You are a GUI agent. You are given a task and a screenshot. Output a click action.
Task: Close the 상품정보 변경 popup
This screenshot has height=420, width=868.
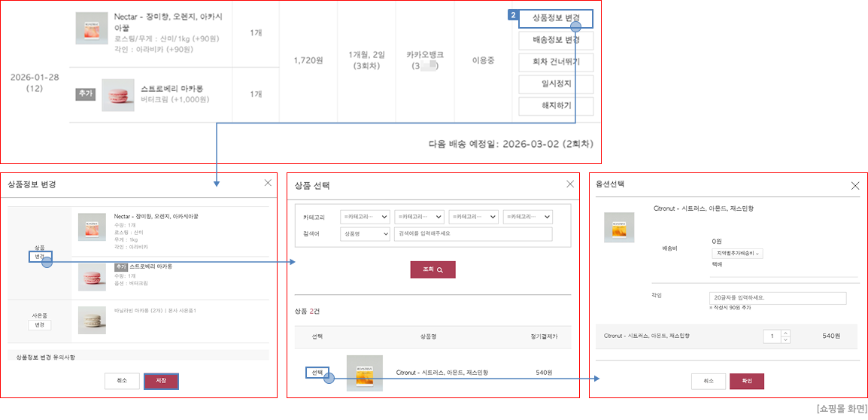tap(268, 183)
